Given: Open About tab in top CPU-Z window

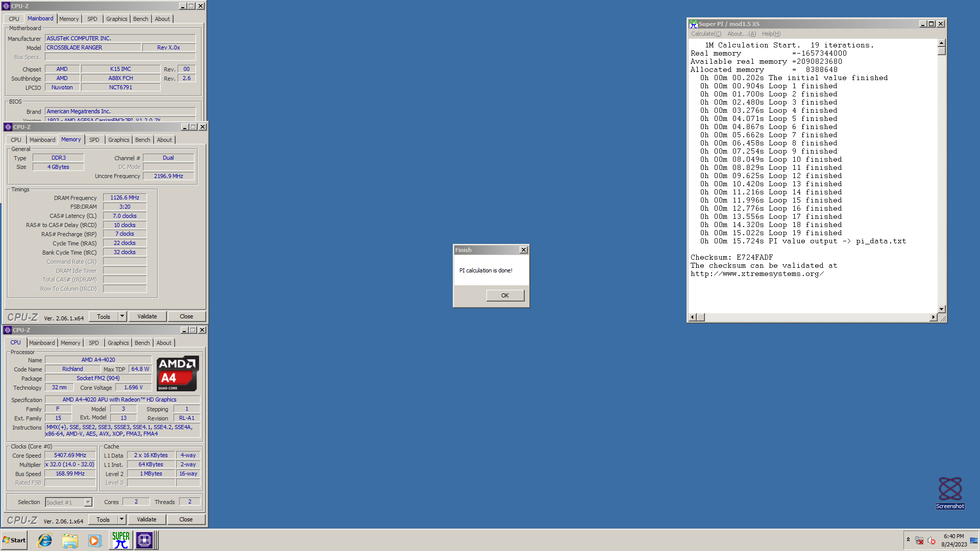Looking at the screenshot, I should [x=162, y=19].
